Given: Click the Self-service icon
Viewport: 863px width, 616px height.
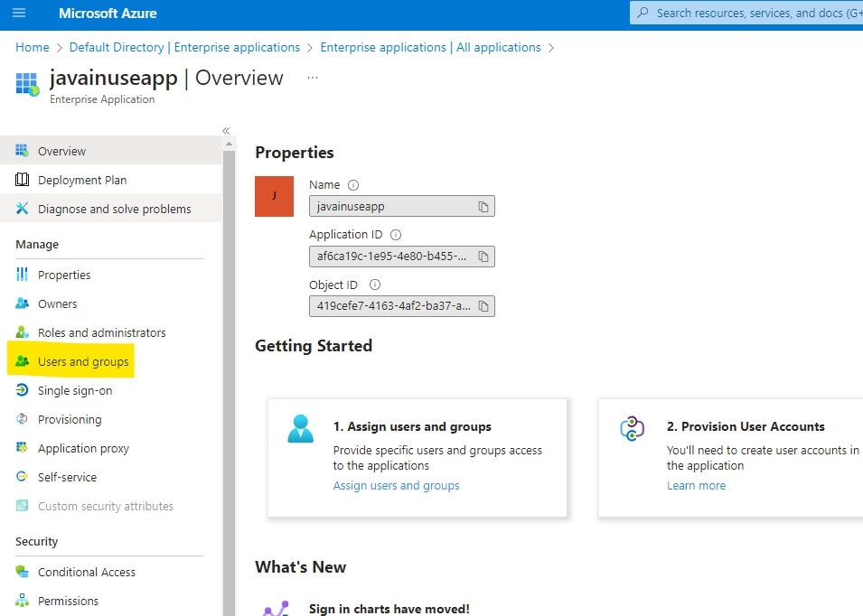Looking at the screenshot, I should point(22,476).
